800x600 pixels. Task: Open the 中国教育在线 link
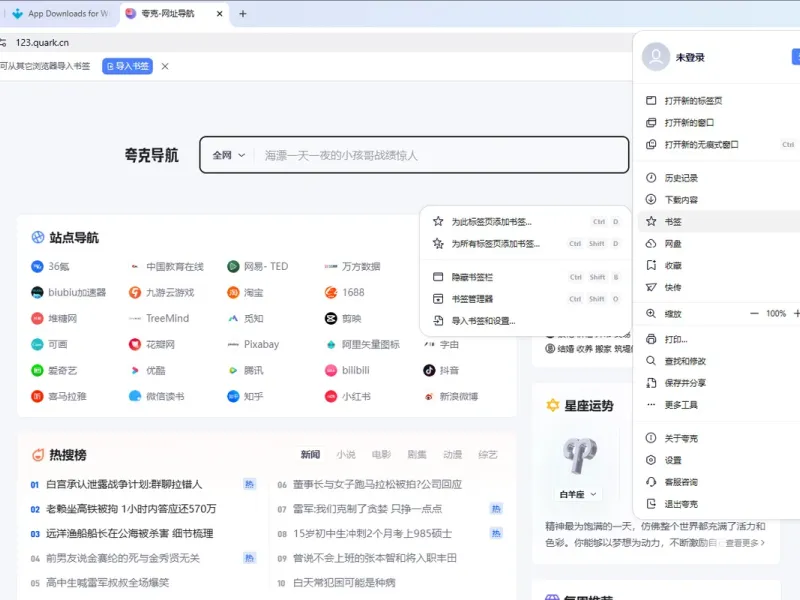[174, 266]
